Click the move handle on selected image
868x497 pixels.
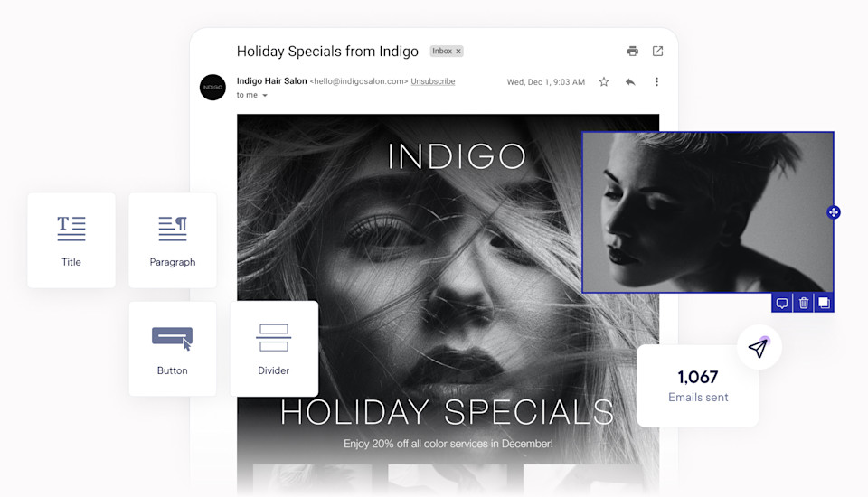833,212
